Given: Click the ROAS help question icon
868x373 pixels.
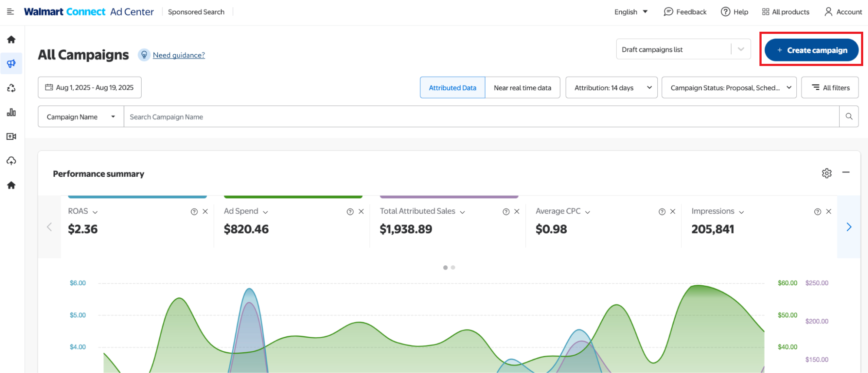Looking at the screenshot, I should [x=194, y=211].
